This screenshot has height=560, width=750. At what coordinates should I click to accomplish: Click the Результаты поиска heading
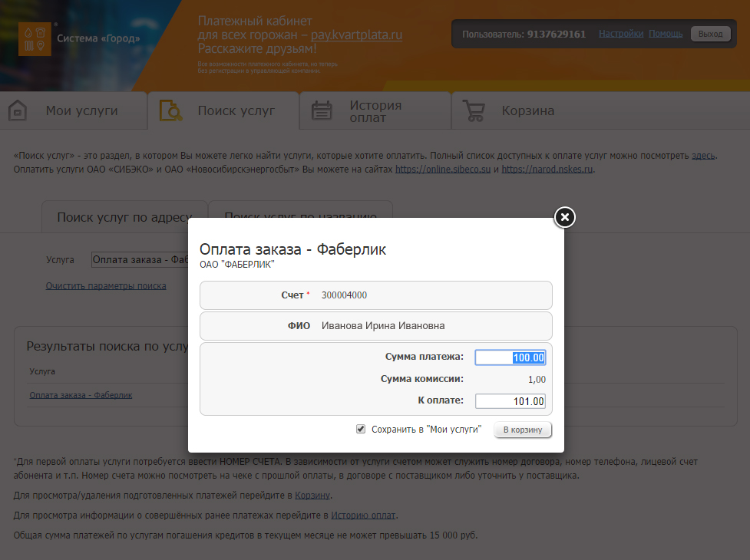[x=107, y=346]
